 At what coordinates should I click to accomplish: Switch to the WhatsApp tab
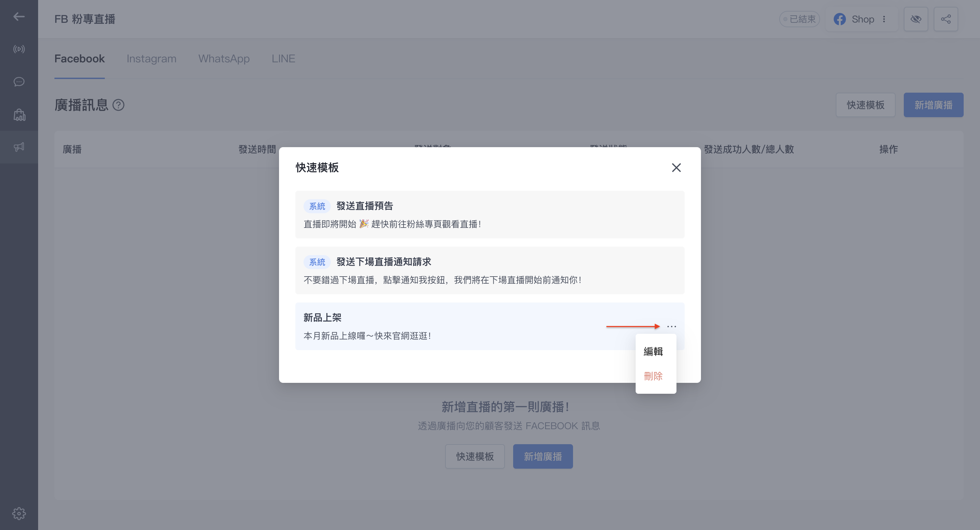coord(224,59)
